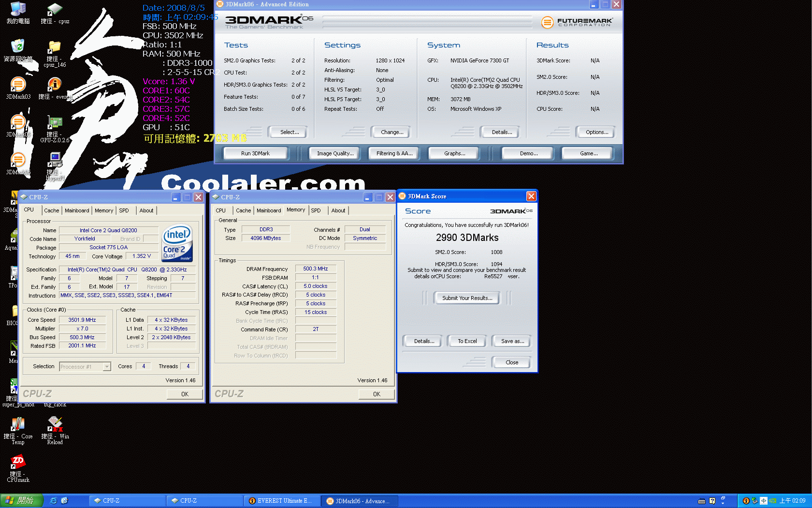This screenshot has width=812, height=508.
Task: Open the Start (開始) button
Action: (x=22, y=501)
